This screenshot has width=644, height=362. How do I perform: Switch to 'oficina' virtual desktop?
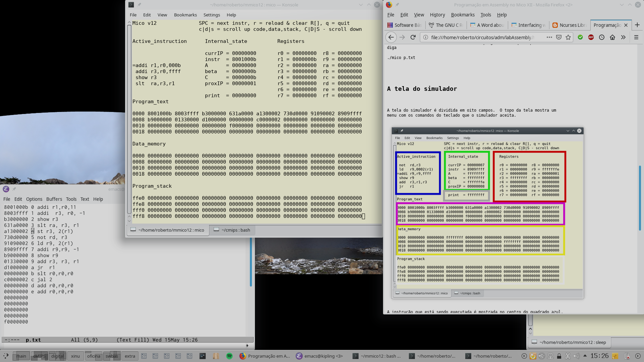[94, 356]
